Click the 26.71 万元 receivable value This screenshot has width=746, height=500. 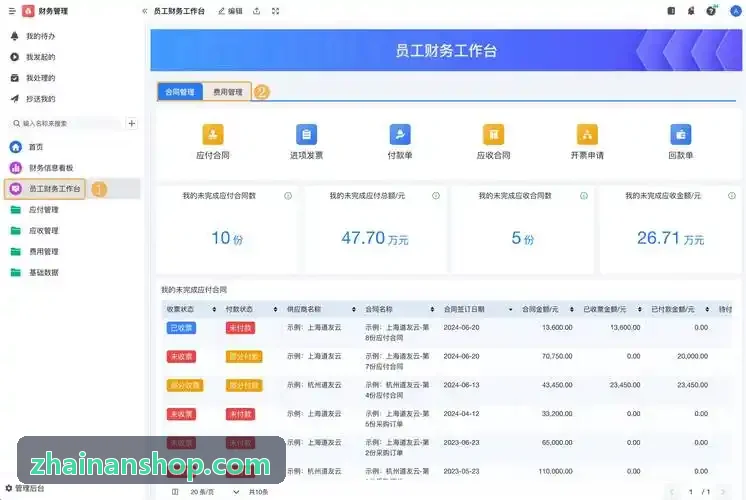670,238
